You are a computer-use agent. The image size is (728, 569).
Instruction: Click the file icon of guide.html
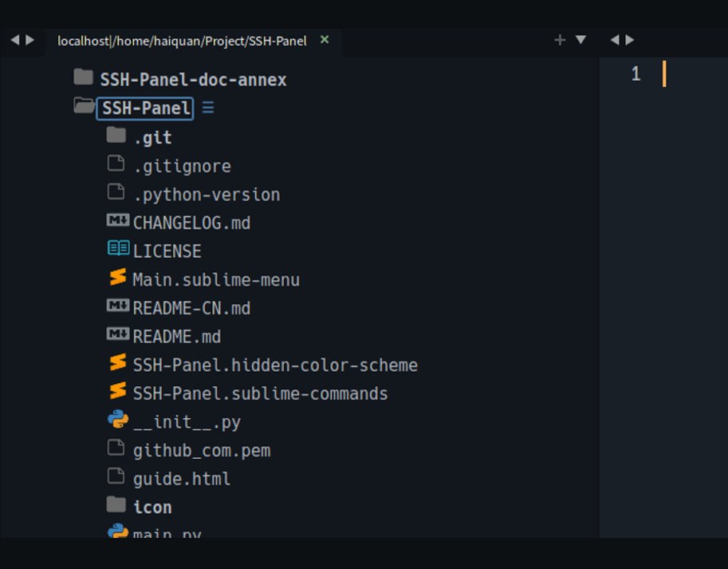pyautogui.click(x=116, y=476)
